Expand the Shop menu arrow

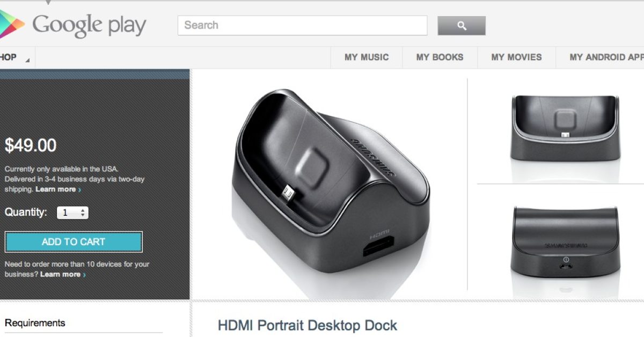[x=27, y=60]
